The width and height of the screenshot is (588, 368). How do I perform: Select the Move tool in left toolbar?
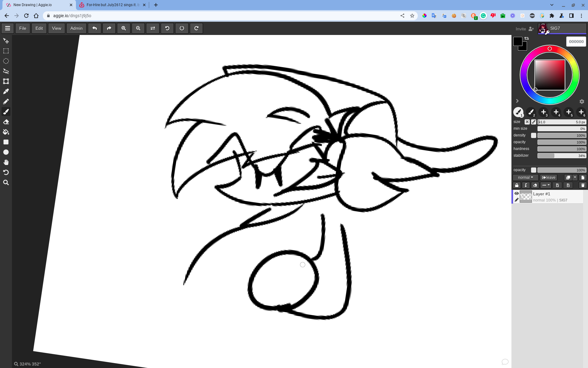6,41
